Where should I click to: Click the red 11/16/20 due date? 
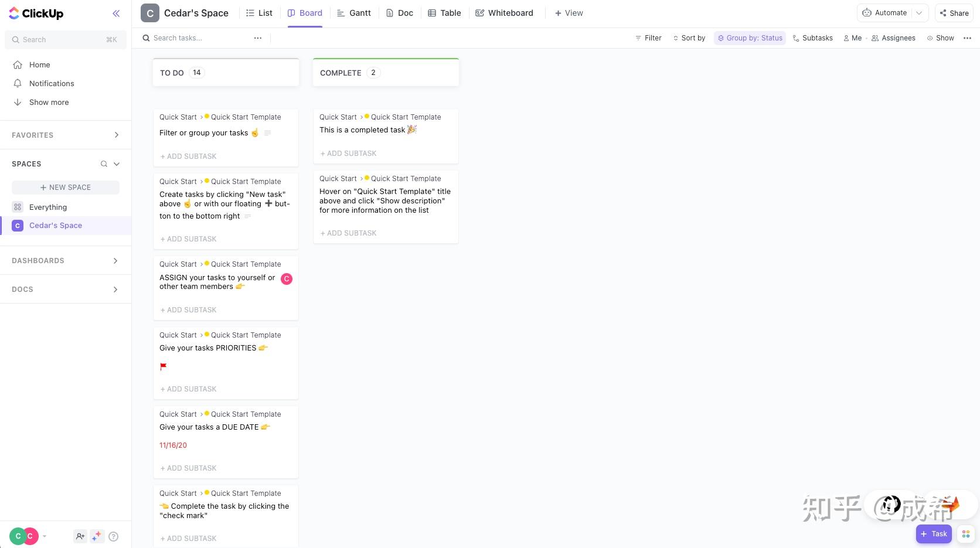click(173, 445)
